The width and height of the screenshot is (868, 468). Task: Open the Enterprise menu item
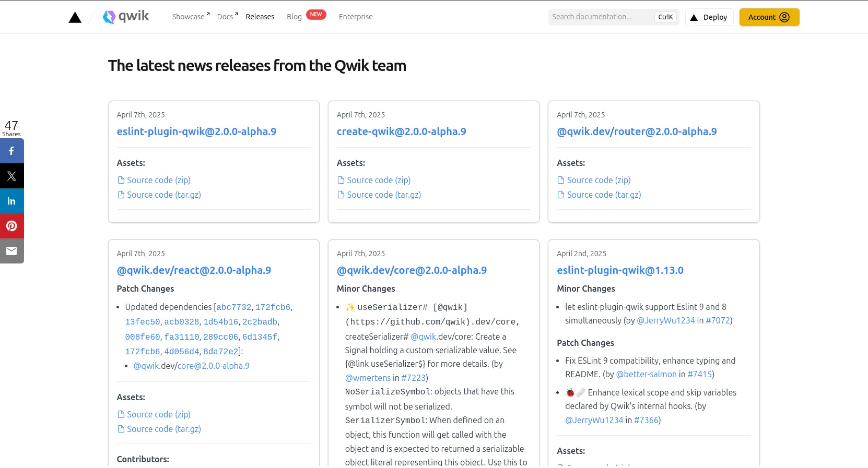356,17
